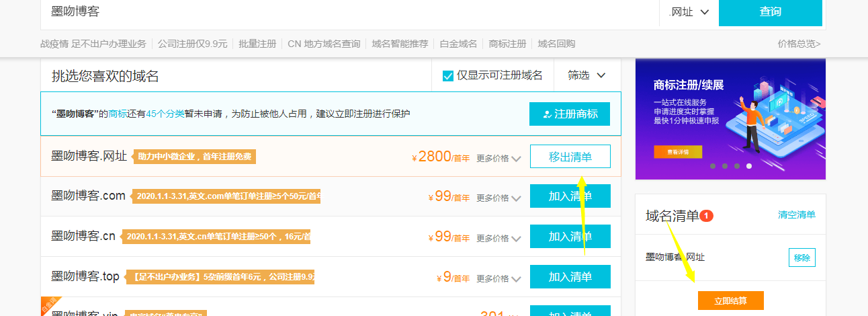Click 墨吻博客.网址 entry in 域名清单
This screenshot has height=316, width=868.
pos(675,258)
